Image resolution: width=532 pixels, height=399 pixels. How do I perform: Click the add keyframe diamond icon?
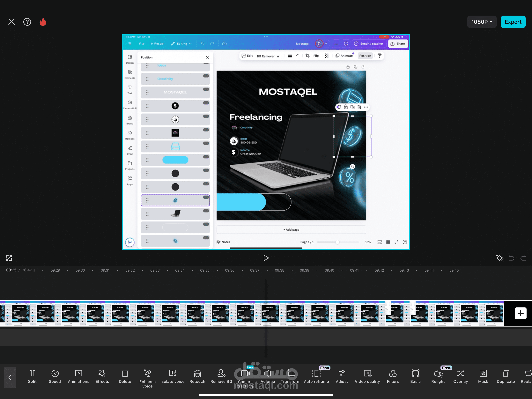(x=499, y=258)
